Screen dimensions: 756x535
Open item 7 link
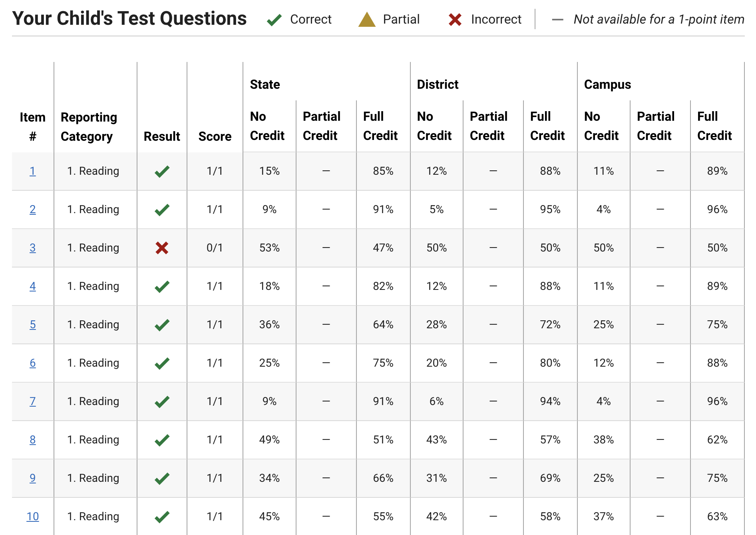[33, 401]
